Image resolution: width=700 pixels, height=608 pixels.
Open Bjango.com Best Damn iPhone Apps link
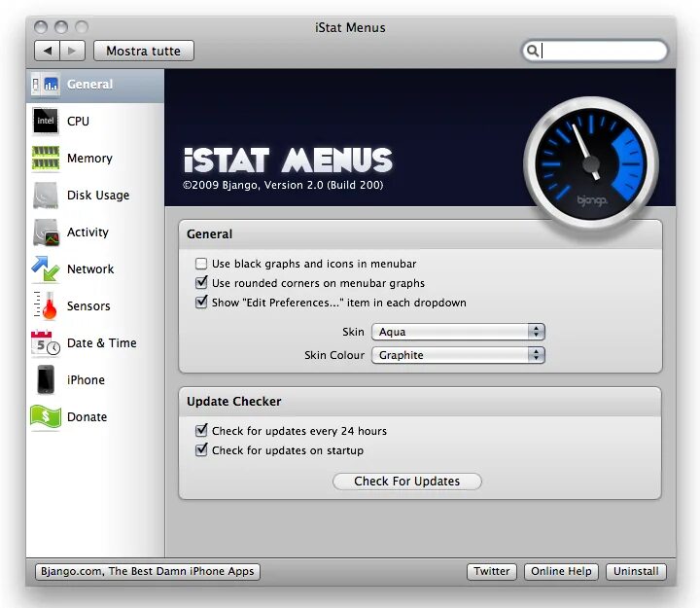[148, 571]
